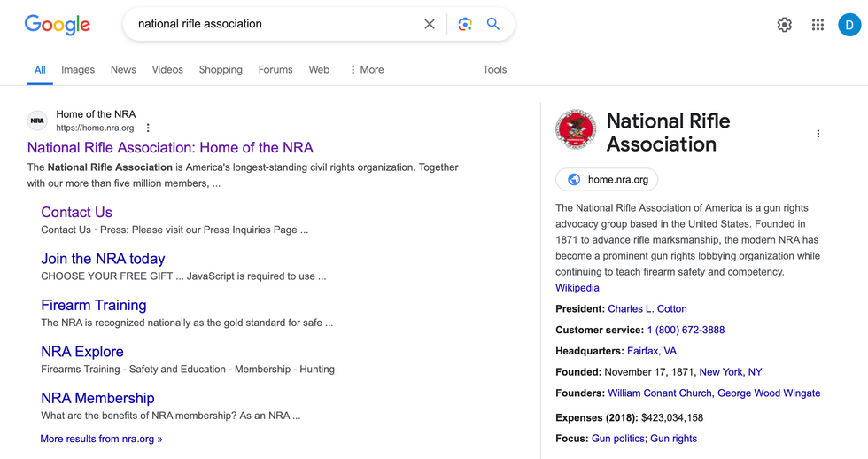Click the Gun politics focus link

pyautogui.click(x=618, y=439)
